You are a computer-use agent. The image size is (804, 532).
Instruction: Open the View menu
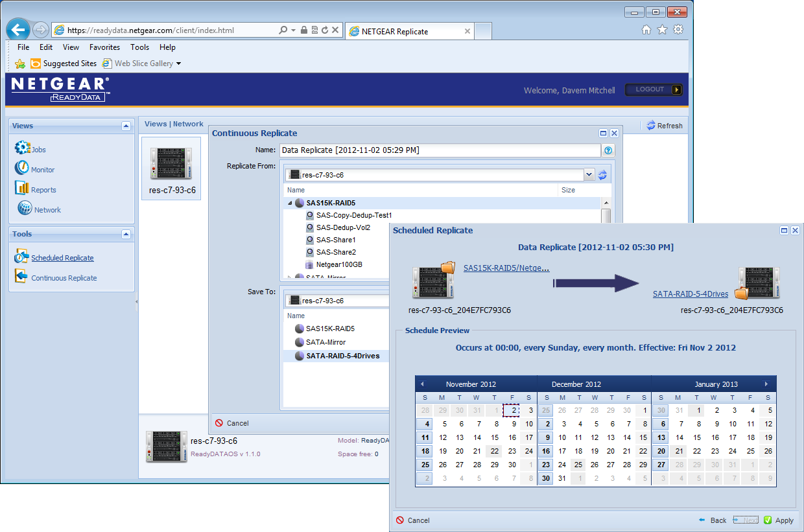71,47
